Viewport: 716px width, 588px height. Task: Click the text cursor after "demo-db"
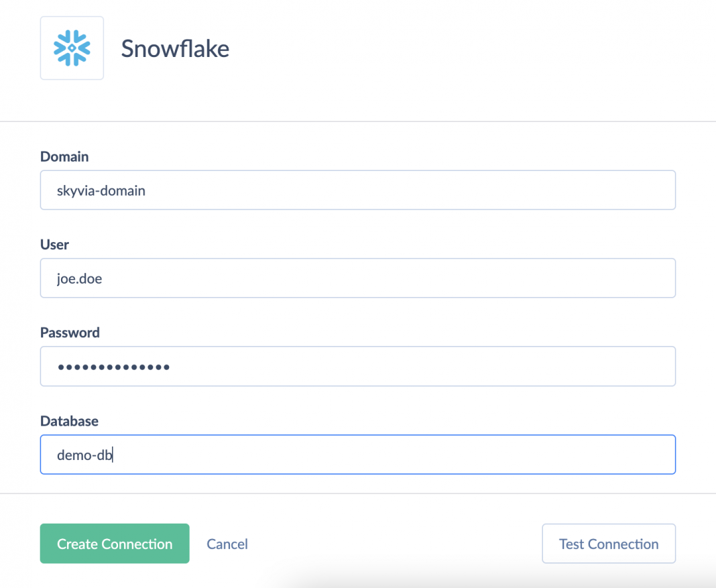click(x=113, y=455)
